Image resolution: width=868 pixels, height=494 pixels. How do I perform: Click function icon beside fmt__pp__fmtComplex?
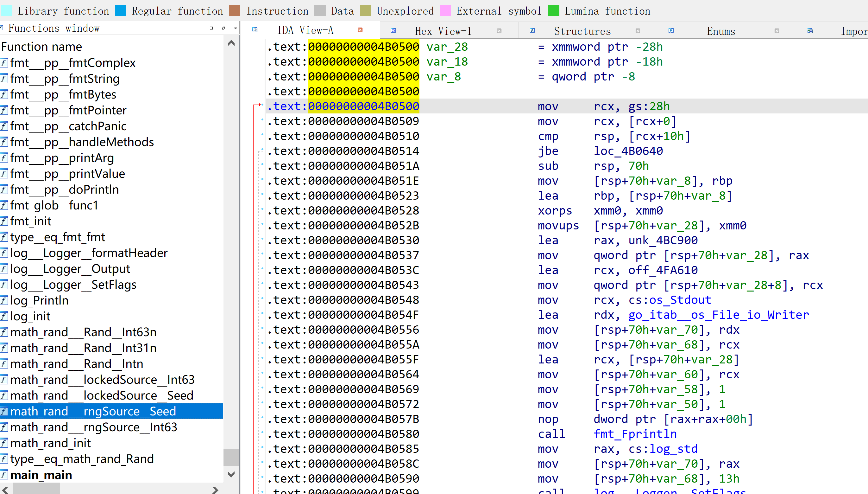pos(4,63)
